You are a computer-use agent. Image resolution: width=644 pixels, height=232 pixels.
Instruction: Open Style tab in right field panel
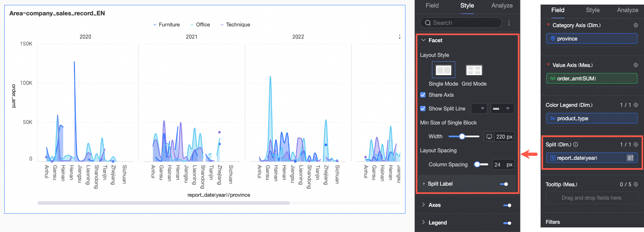[x=593, y=10]
